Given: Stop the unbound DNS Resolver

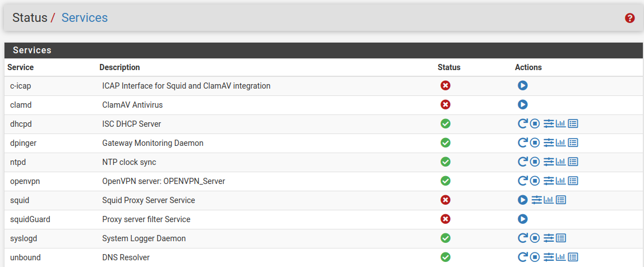Looking at the screenshot, I should click(535, 257).
